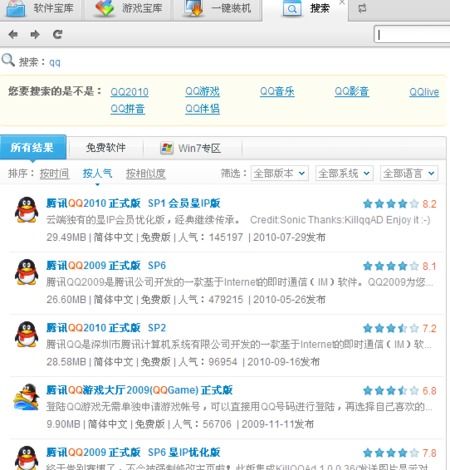450x470 pixels.
Task: Select the 所有结果 all results tab
Action: (32, 147)
